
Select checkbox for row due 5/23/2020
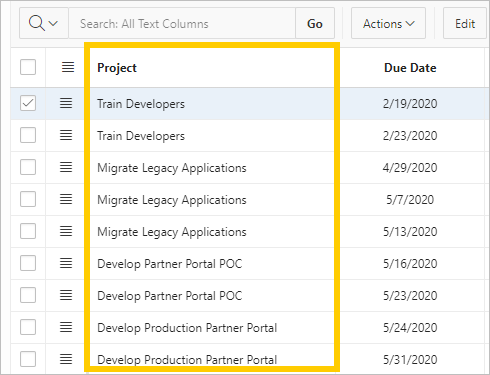[x=28, y=295]
